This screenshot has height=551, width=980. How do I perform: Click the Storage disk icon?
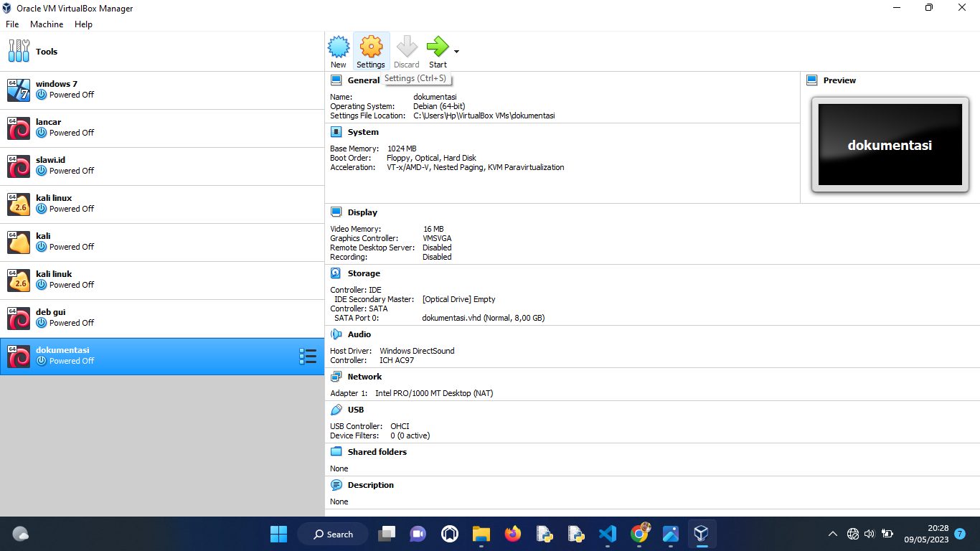click(x=336, y=273)
